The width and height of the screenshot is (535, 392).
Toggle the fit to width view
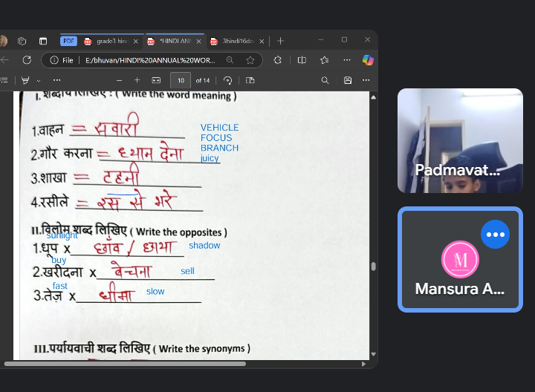point(156,80)
